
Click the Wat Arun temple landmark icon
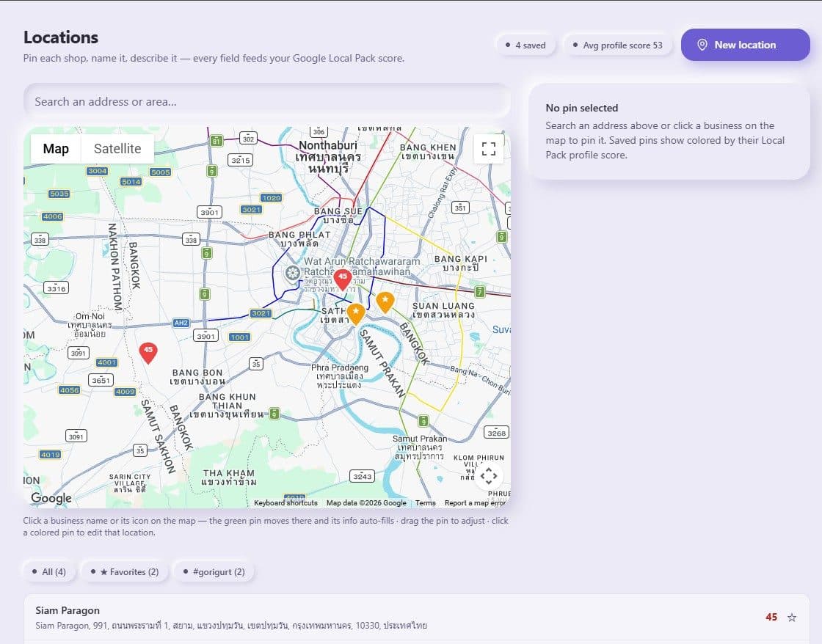pos(293,272)
